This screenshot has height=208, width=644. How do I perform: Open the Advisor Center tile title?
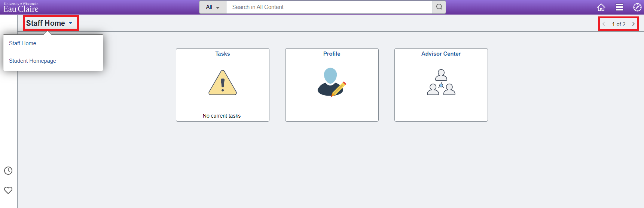tap(441, 54)
